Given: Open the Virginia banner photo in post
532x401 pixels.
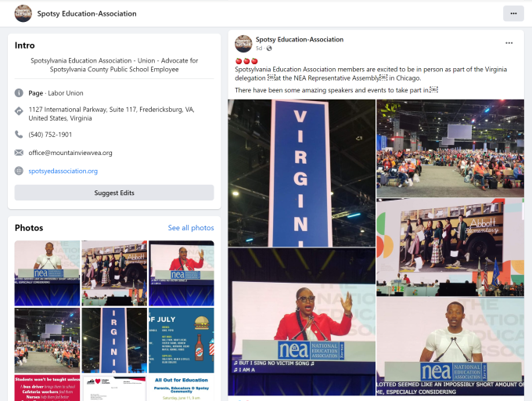Looking at the screenshot, I should click(x=302, y=173).
